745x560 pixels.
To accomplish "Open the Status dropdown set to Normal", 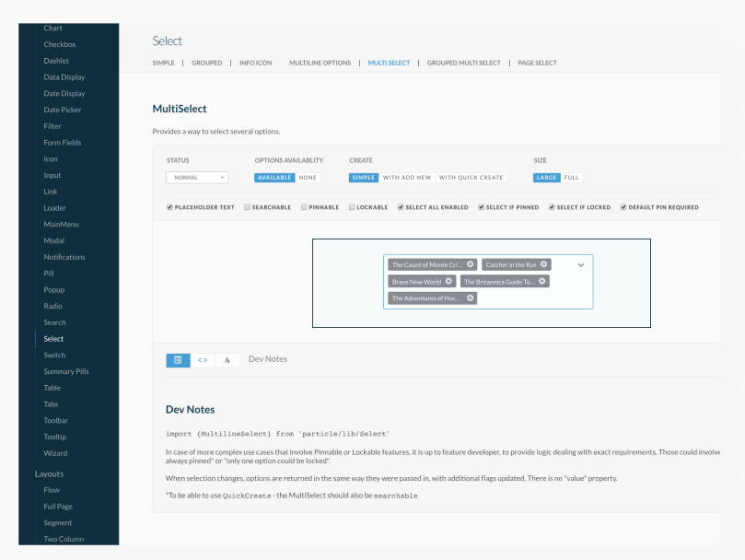I will point(197,178).
